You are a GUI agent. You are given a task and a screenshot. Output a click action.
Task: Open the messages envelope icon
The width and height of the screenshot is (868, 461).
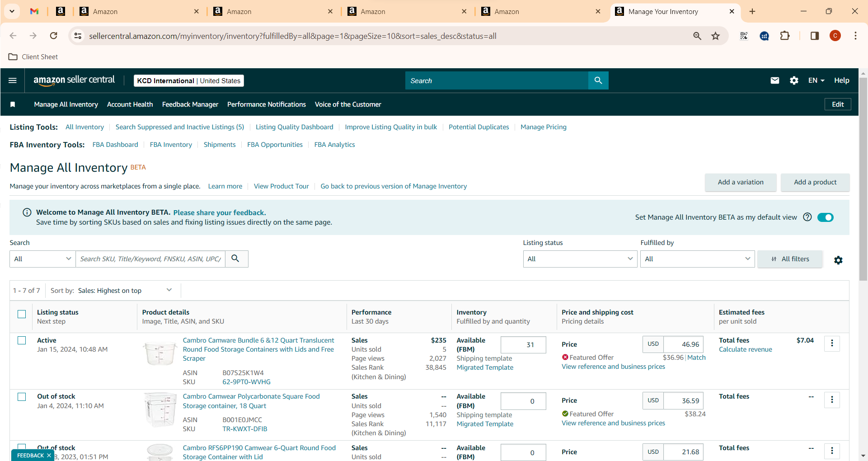point(775,80)
